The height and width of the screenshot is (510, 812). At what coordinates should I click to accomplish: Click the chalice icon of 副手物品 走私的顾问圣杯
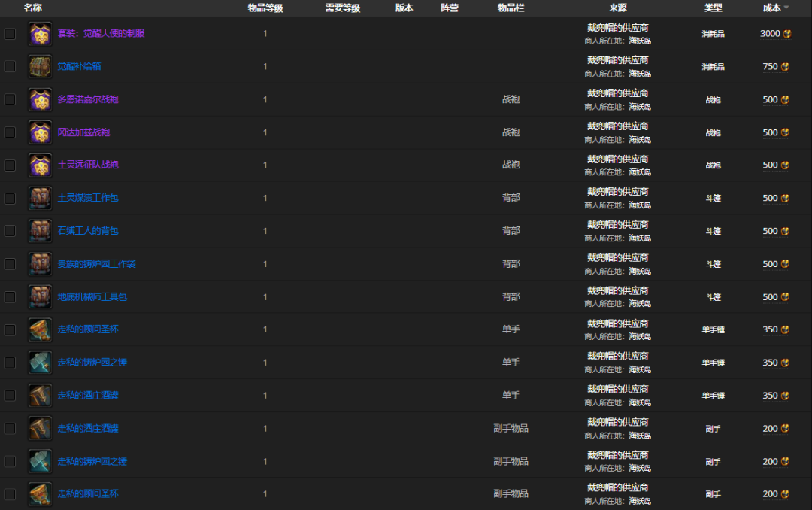40,494
